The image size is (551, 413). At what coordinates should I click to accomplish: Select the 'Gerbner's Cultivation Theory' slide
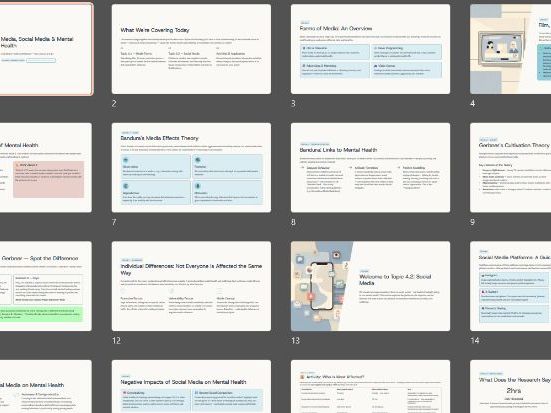click(511, 167)
